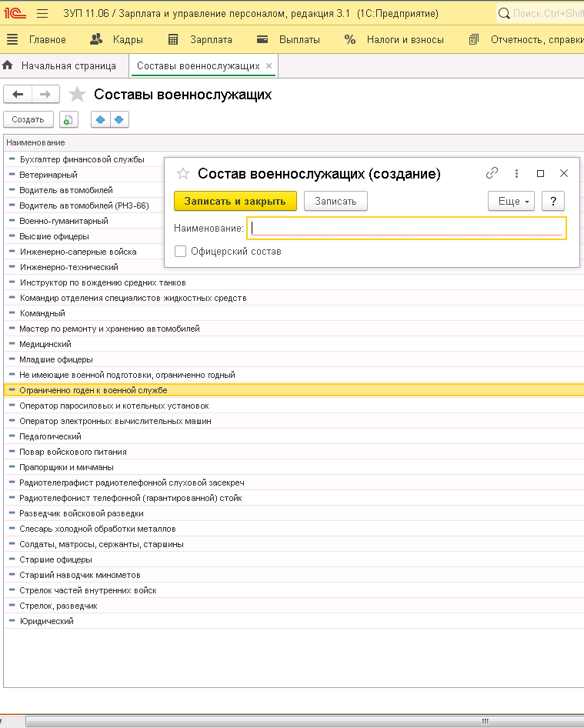Close the Составы военнослужащих tab
Screen dimensions: 584x728
269,66
